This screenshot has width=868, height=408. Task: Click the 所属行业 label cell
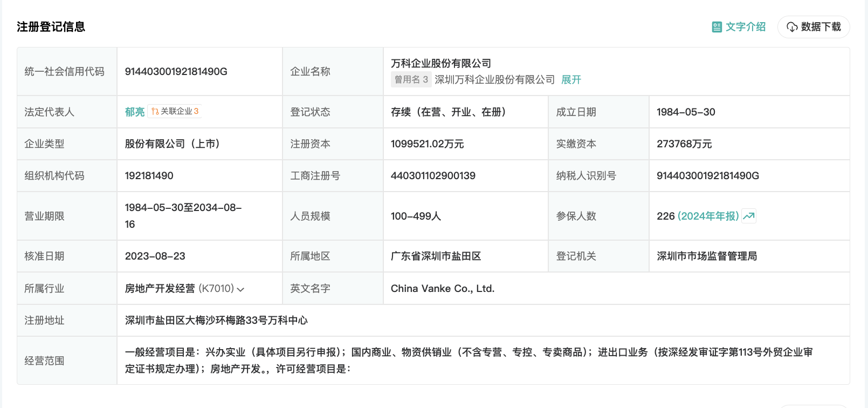click(67, 288)
